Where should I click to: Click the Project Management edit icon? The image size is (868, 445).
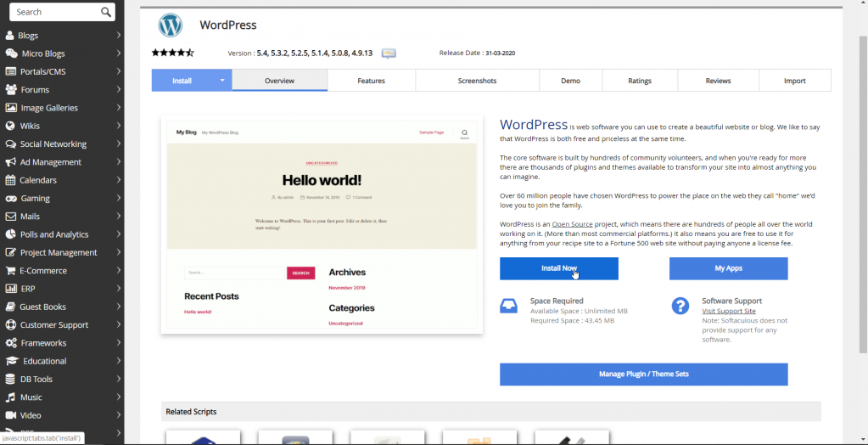pyautogui.click(x=10, y=253)
